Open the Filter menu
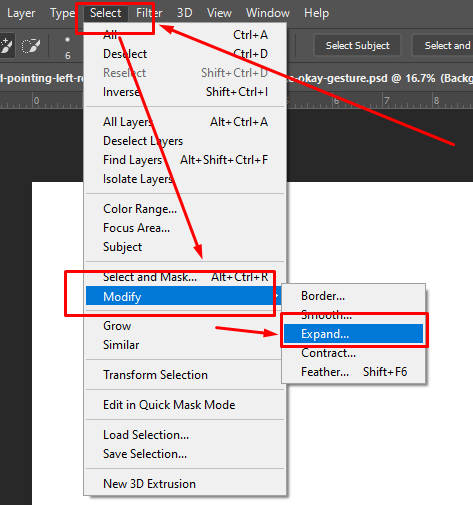The height and width of the screenshot is (505, 473). [x=149, y=13]
